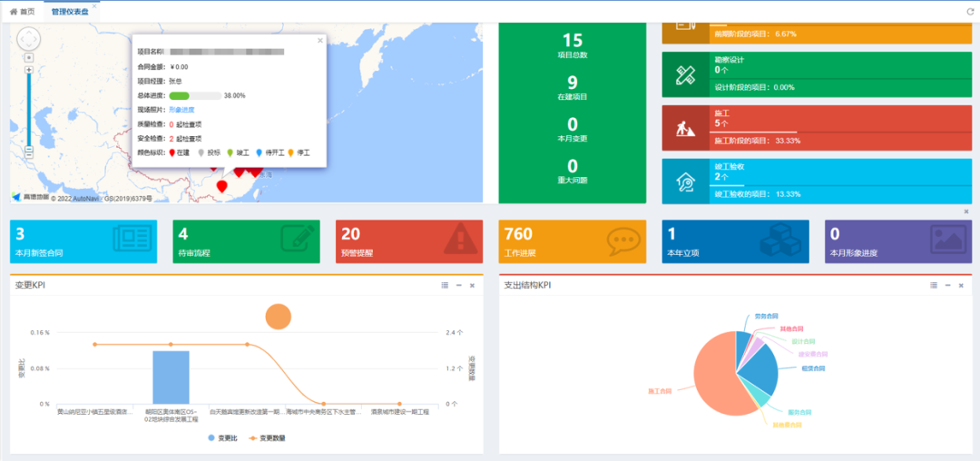Open the 本月形象进度 tile
Image resolution: width=980 pixels, height=461 pixels.
click(x=898, y=241)
